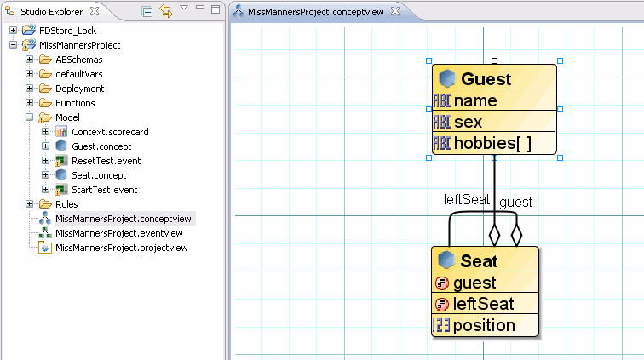Expand the Rules folder
This screenshot has width=644, height=360.
29,204
